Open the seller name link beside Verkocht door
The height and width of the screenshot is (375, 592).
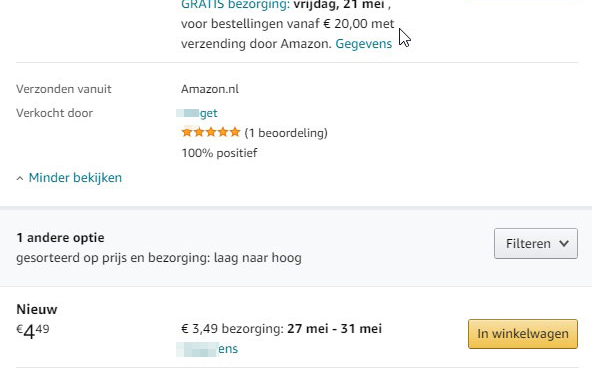[197, 113]
